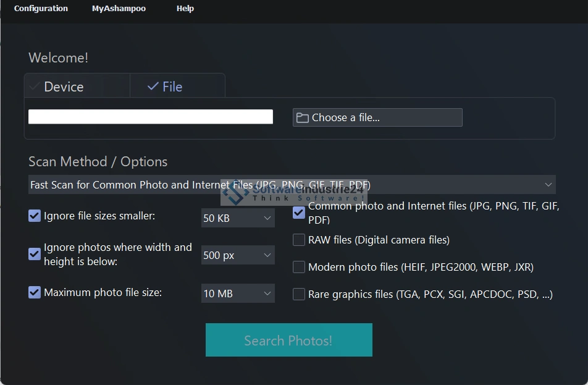Expand the 10 MB maximum size dropdown
The width and height of the screenshot is (588, 385).
pyautogui.click(x=238, y=294)
